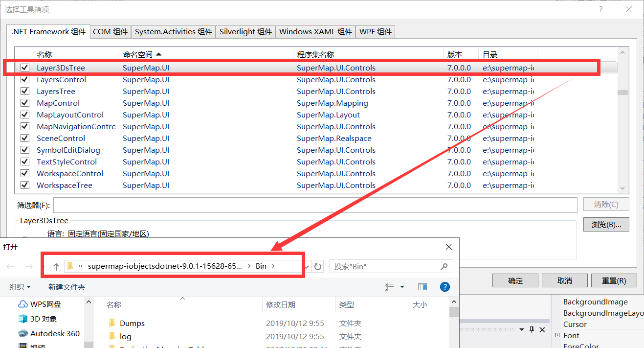Sort components by 程序集名称 column
Viewport: 644px width, 348px height.
(x=368, y=54)
